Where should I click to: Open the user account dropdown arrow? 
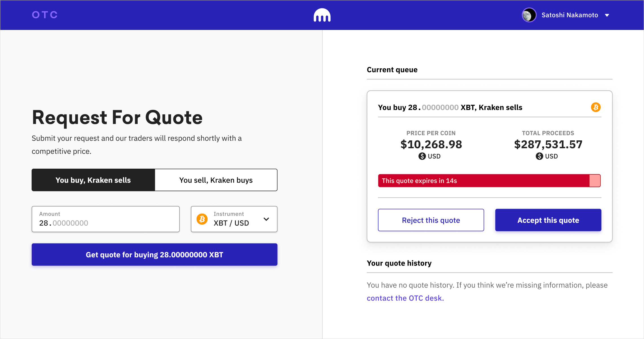607,15
